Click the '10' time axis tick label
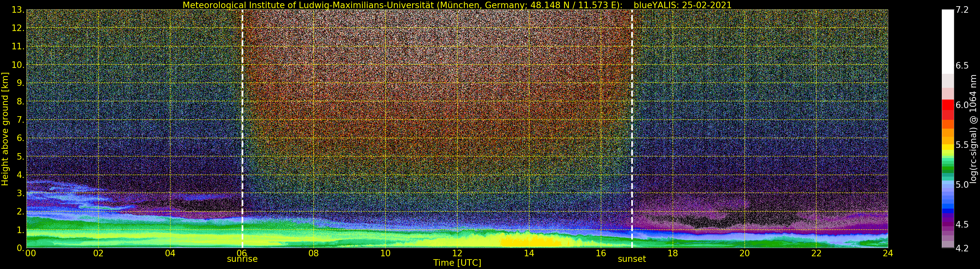This screenshot has height=269, width=980. 385,253
